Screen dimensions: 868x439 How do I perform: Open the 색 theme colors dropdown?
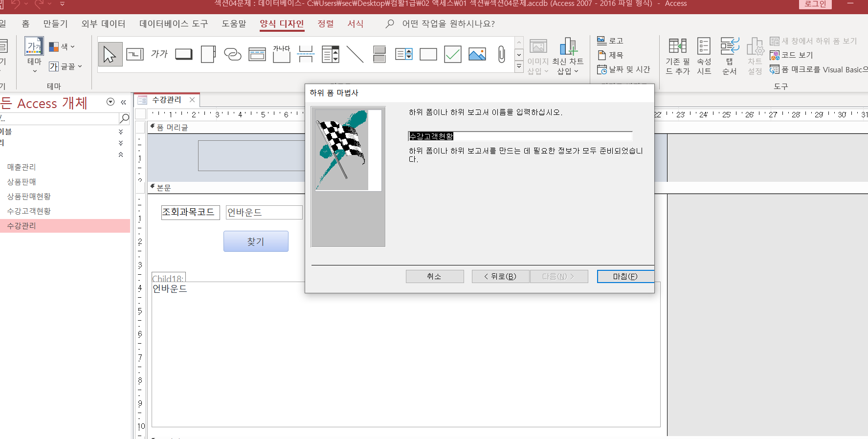62,47
